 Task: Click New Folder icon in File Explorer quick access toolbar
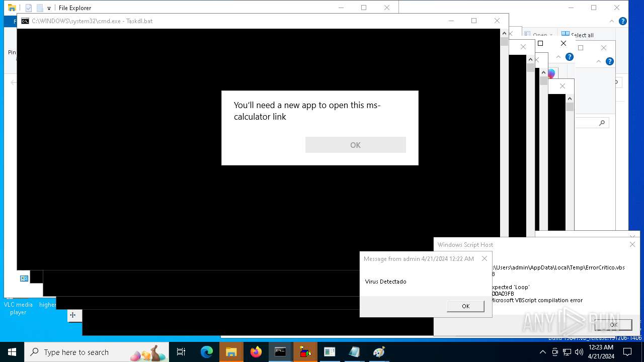(x=40, y=8)
